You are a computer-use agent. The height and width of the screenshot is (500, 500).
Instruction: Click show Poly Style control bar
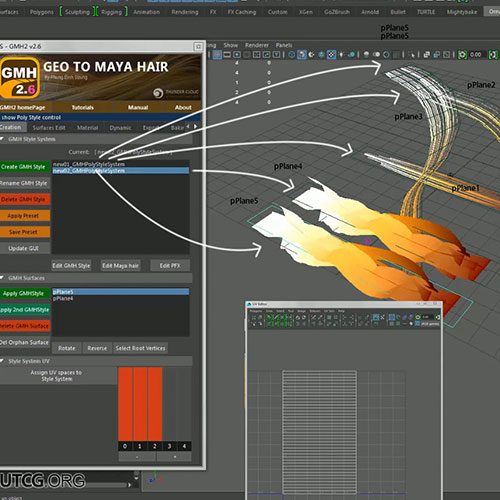(x=100, y=117)
